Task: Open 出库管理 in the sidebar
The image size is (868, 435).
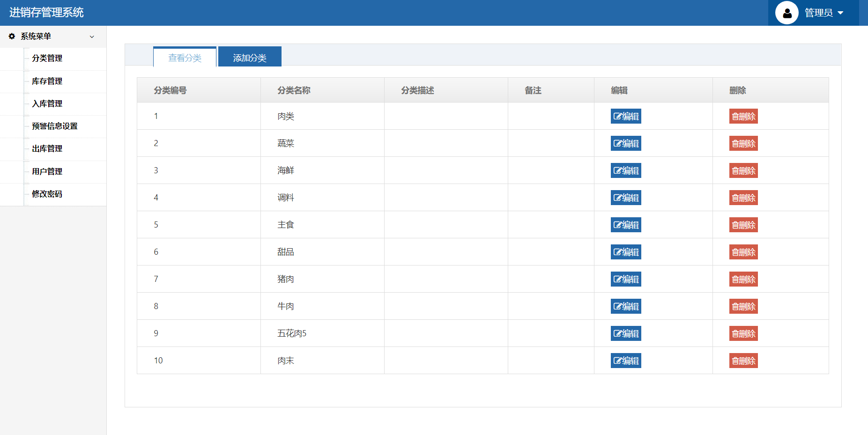Action: (47, 148)
